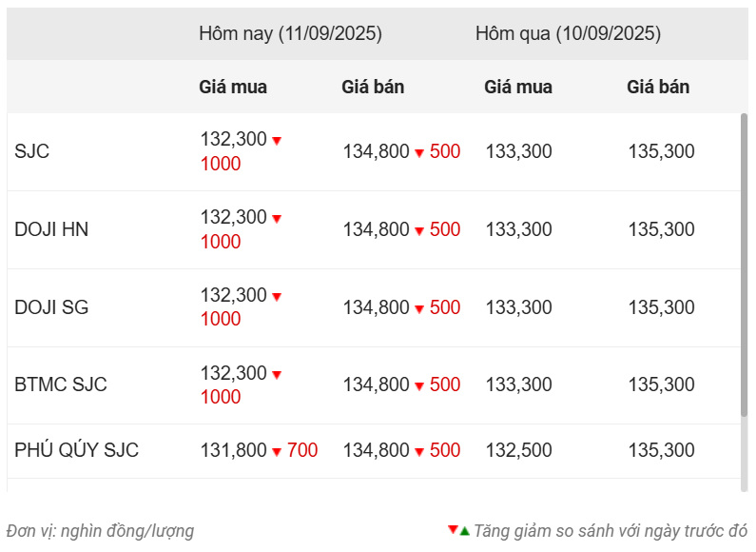Click down arrow in DOJI HN sell price
The width and height of the screenshot is (756, 552).
(419, 230)
